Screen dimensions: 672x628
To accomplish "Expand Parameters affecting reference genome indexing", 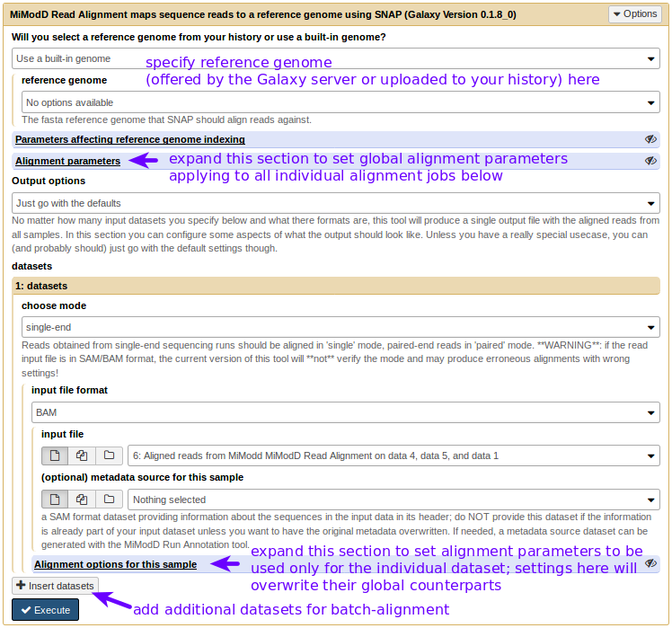I will coord(130,139).
